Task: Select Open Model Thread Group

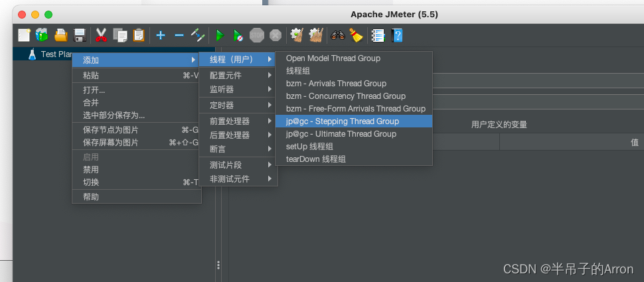Action: pyautogui.click(x=354, y=58)
